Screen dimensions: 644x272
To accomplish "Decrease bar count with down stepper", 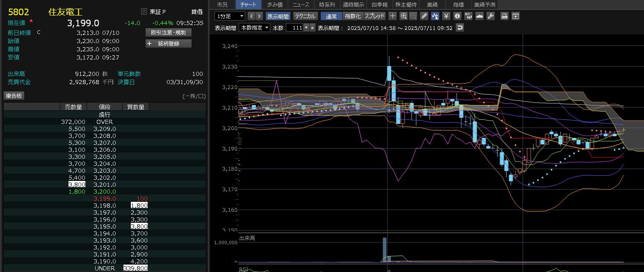I will click(x=306, y=28).
